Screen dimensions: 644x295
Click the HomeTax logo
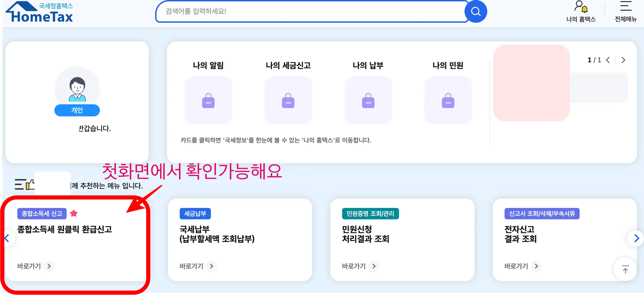tap(39, 12)
